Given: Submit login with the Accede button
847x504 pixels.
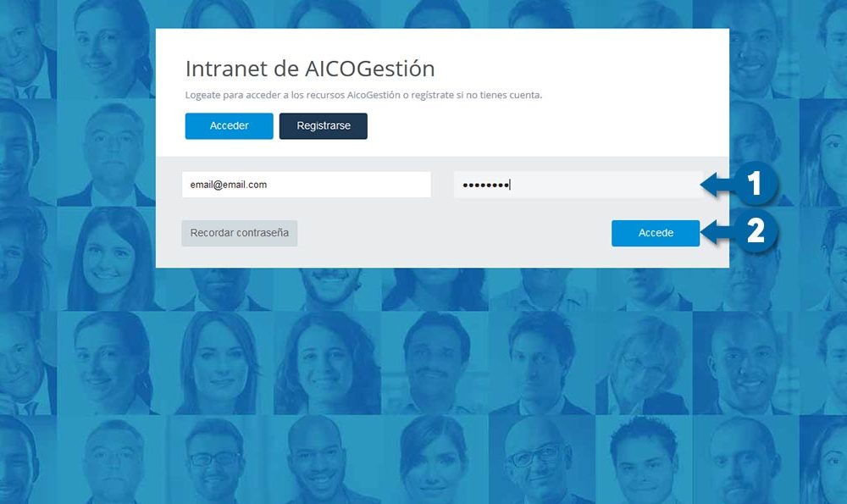Looking at the screenshot, I should pos(656,233).
